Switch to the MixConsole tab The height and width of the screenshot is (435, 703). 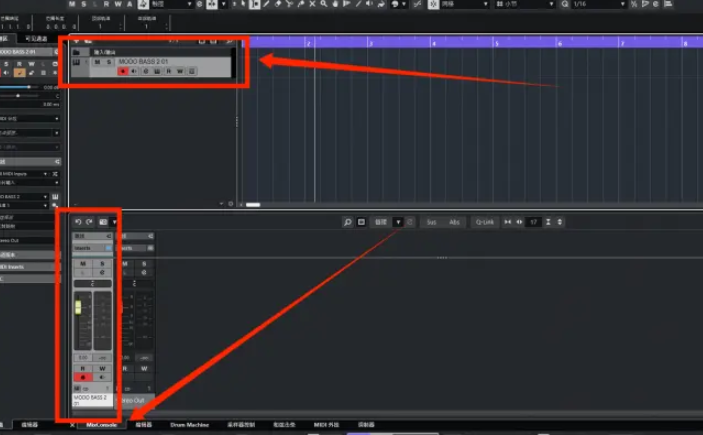coord(101,425)
